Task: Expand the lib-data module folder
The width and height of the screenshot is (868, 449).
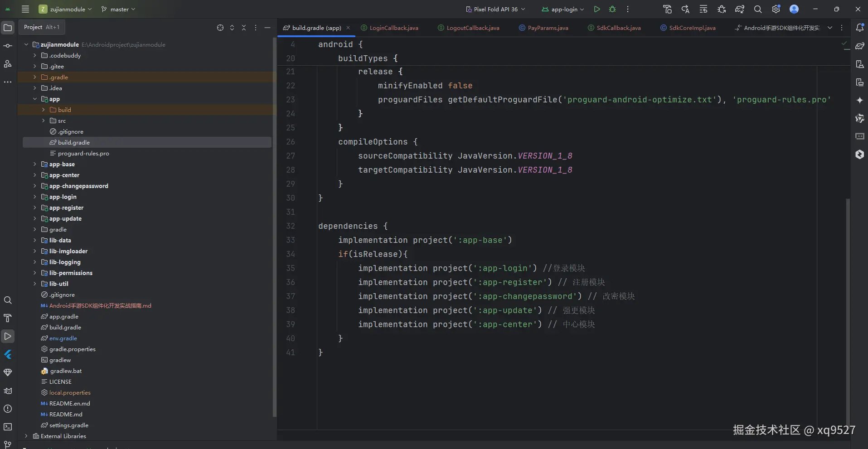Action: [x=35, y=241]
